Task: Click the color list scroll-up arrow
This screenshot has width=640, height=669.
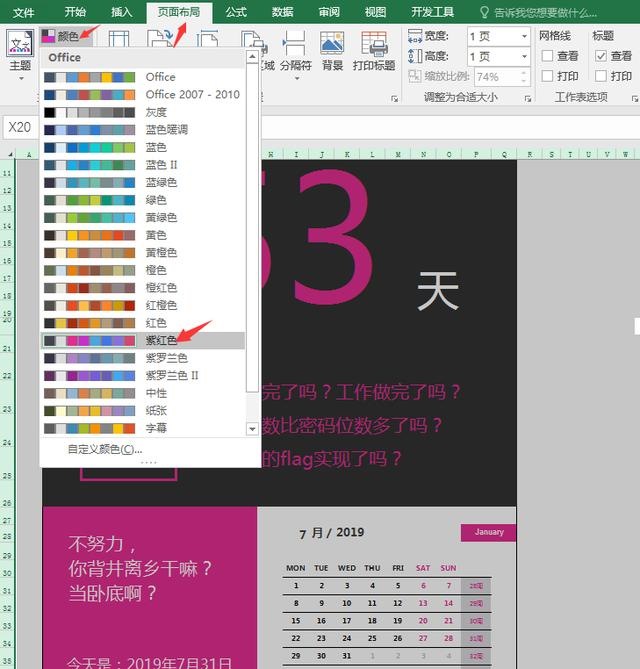Action: (x=252, y=56)
